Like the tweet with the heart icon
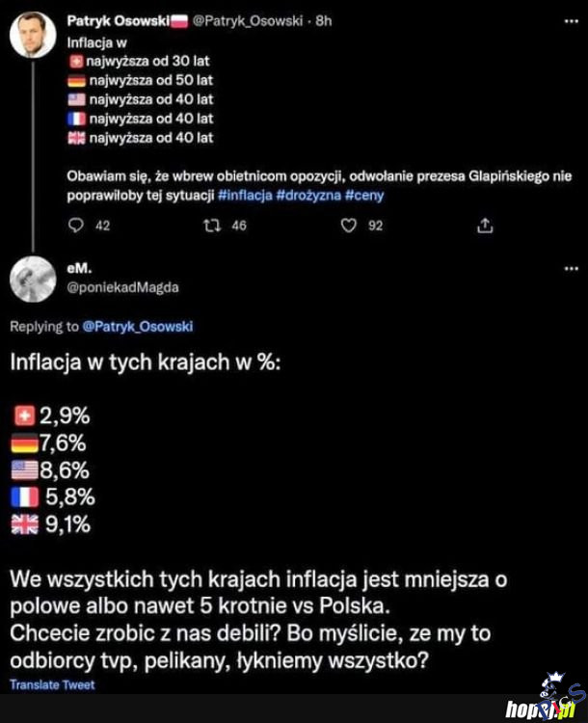The image size is (588, 723). pos(349,226)
